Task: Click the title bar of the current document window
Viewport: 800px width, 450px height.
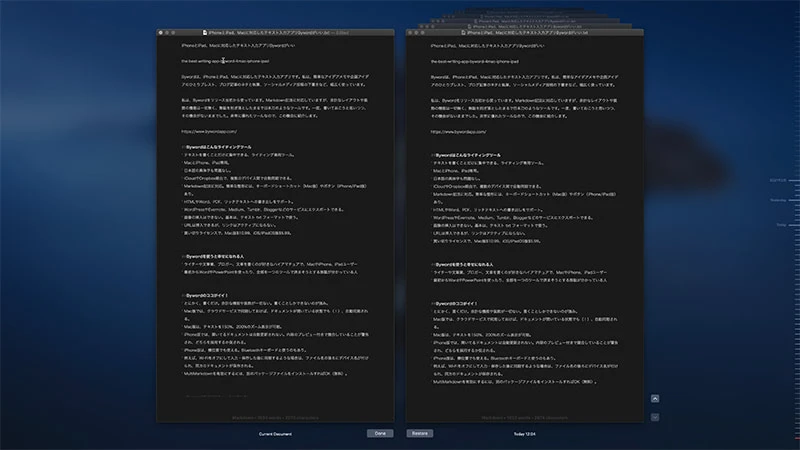Action: pyautogui.click(x=270, y=33)
